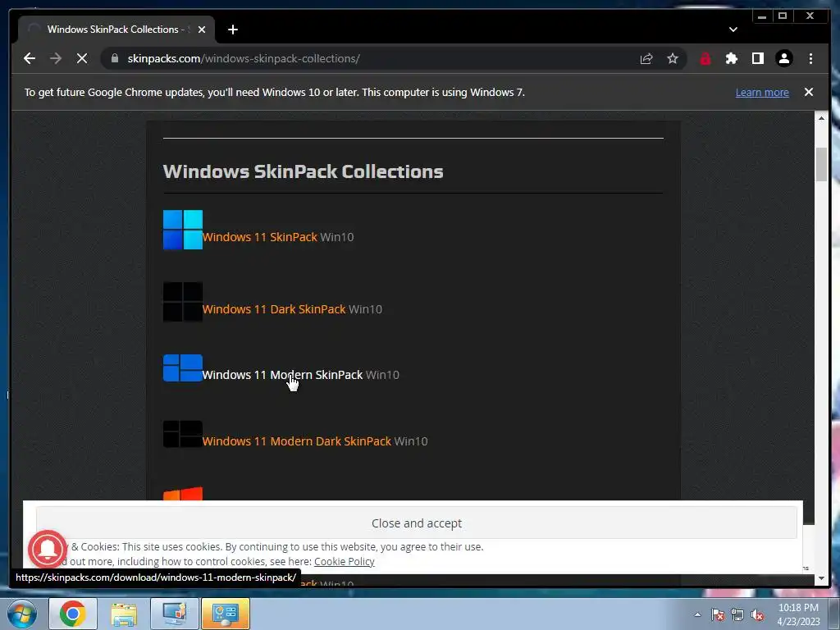Click the Close and accept cookie button

[416, 523]
